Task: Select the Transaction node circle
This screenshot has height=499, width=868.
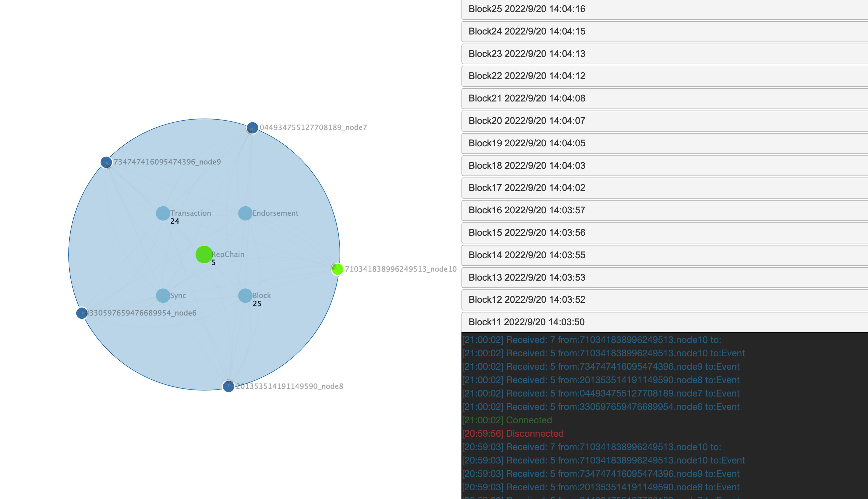Action: pos(163,214)
